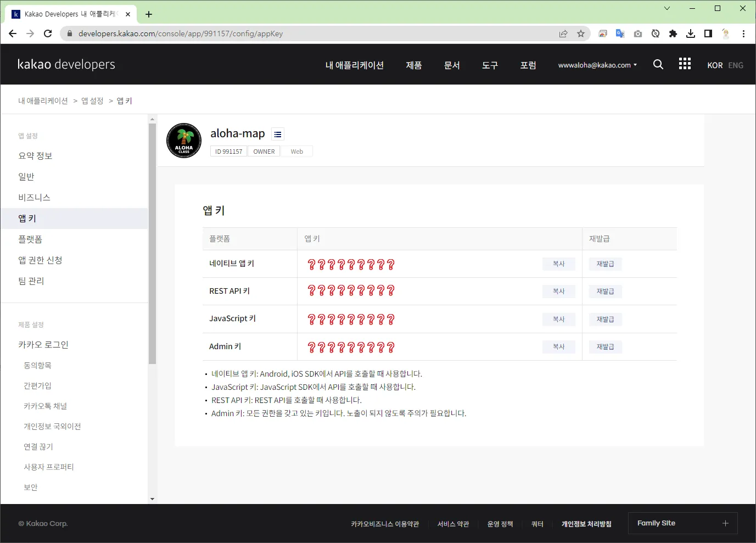This screenshot has width=756, height=543.
Task: Open the tab search chevron in the title bar
Action: (x=667, y=8)
